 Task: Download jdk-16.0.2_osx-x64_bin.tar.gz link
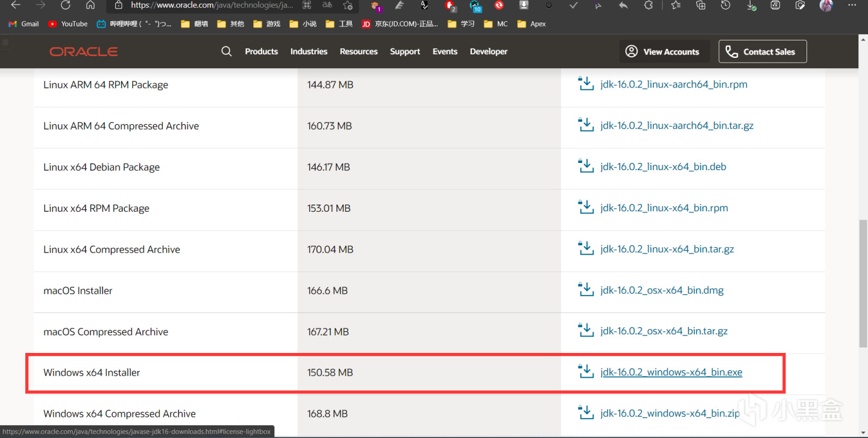[664, 331]
